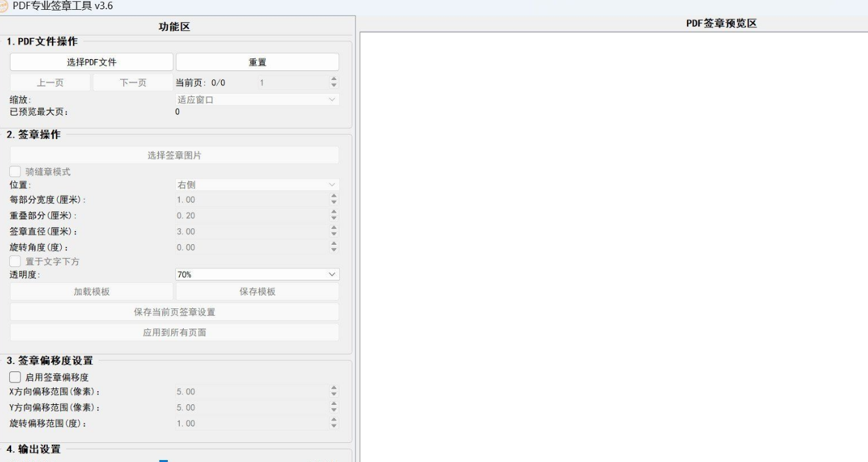Click up arrow of X方向偏移范围 spinner
The width and height of the screenshot is (868, 462).
333,389
